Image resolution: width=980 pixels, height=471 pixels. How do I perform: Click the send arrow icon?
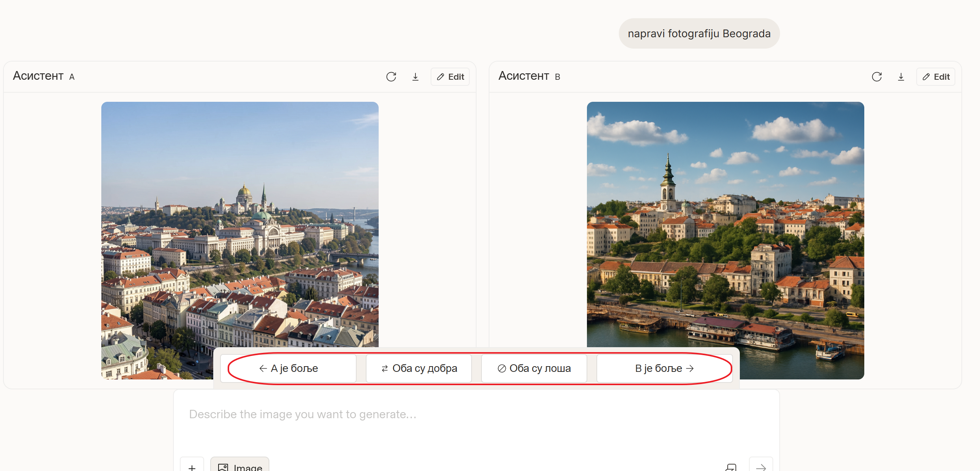tap(760, 466)
